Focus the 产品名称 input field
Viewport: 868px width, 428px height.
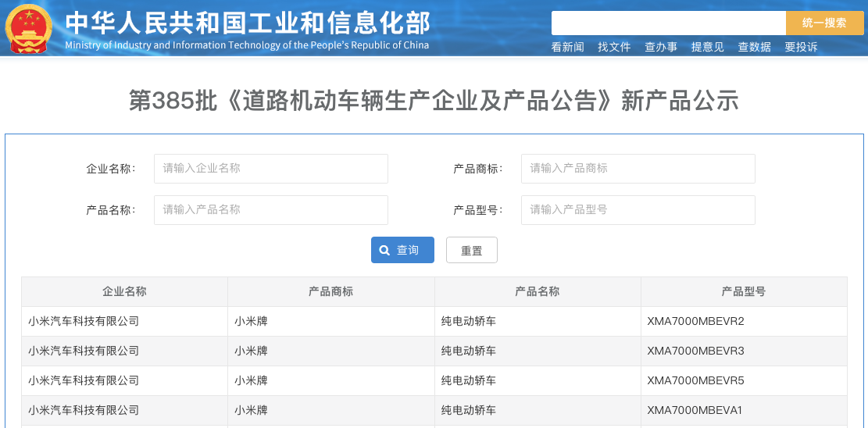click(271, 210)
